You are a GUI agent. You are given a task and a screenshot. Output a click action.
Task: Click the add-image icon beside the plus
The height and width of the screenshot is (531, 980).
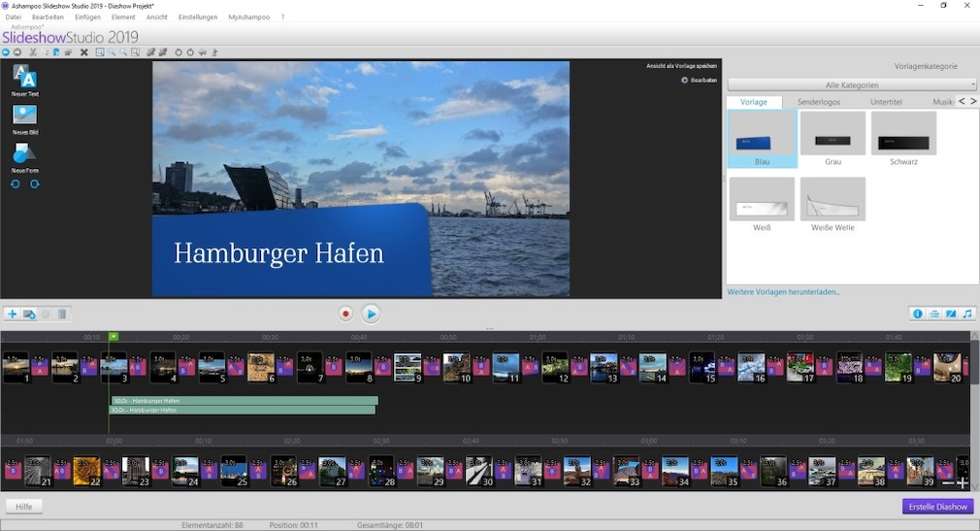[29, 314]
